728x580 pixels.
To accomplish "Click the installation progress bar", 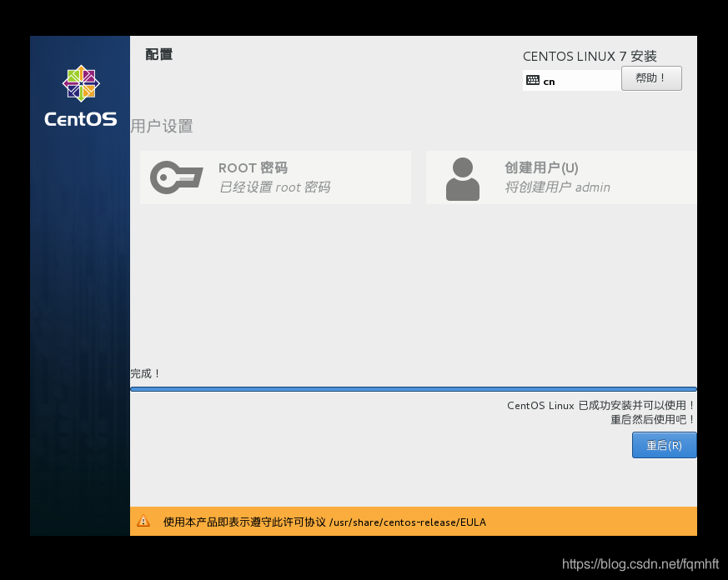I will point(414,389).
